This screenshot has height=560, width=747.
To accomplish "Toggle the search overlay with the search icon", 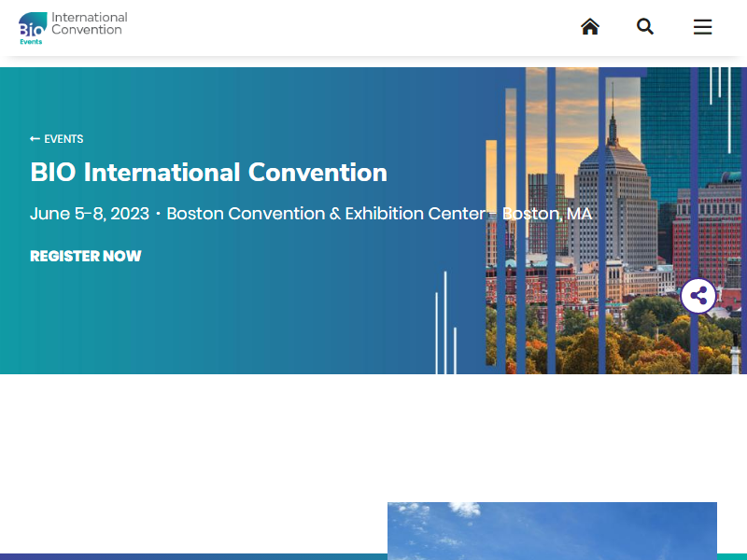I will click(645, 27).
